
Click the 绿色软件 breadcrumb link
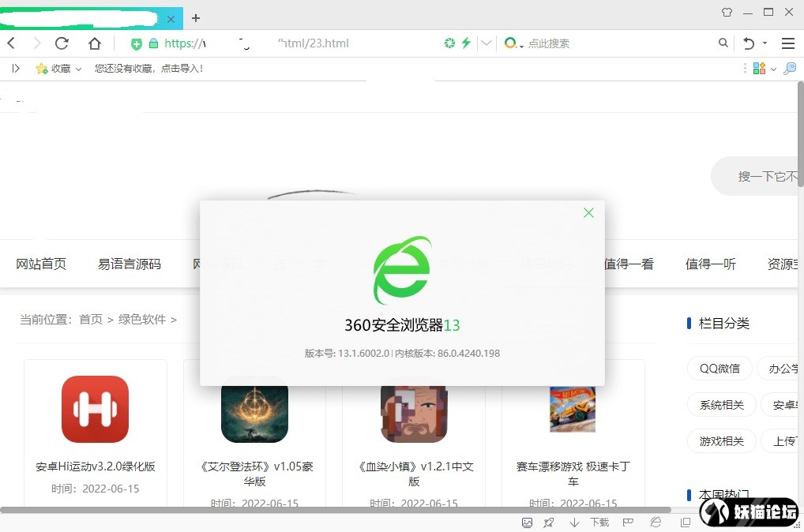click(x=142, y=320)
